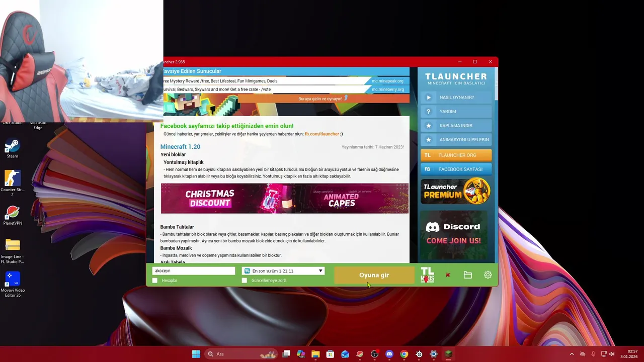Open the TLauncher Premium banner
The image size is (644, 362).
pos(456,191)
